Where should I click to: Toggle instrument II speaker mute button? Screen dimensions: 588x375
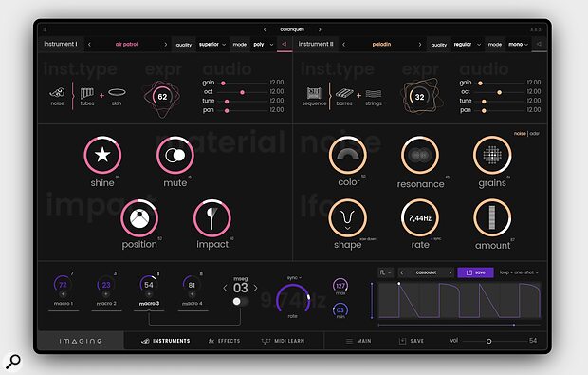pos(539,45)
